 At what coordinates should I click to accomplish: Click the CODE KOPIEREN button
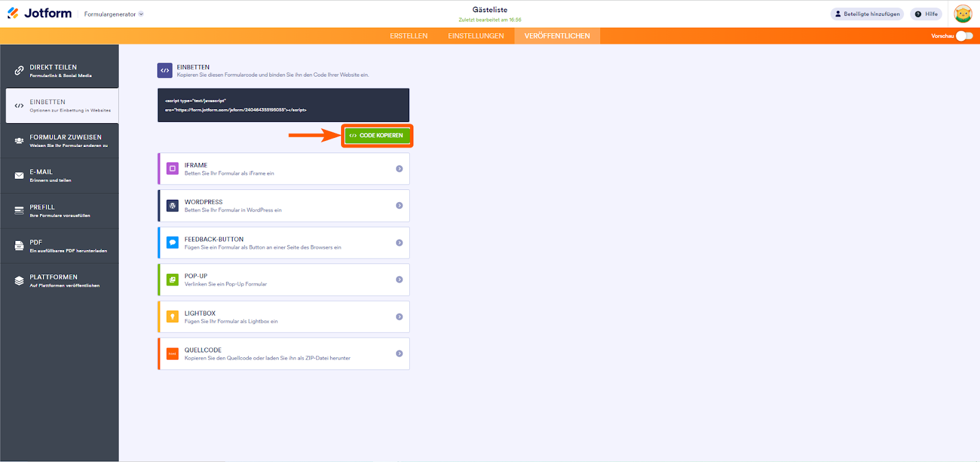[x=377, y=135]
